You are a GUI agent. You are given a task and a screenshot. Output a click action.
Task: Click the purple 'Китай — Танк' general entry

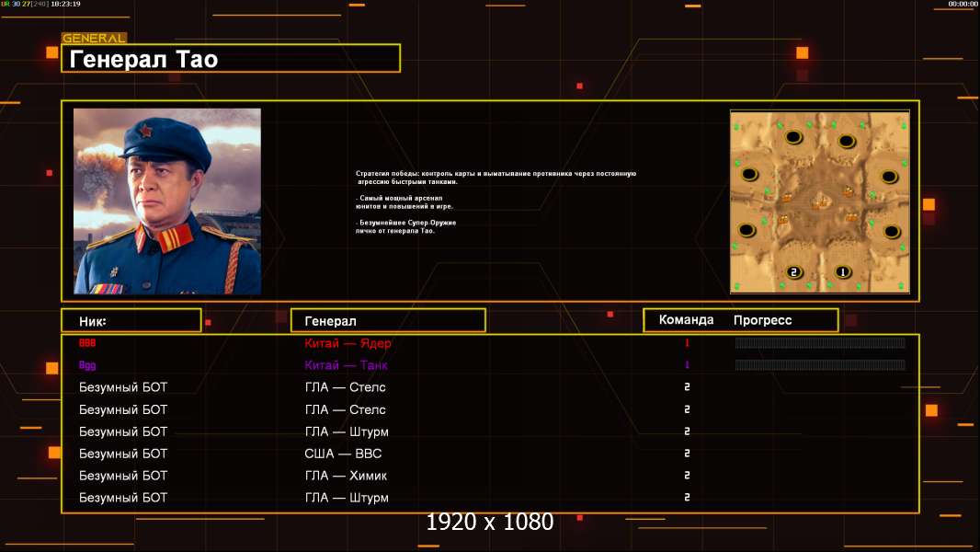click(x=346, y=365)
